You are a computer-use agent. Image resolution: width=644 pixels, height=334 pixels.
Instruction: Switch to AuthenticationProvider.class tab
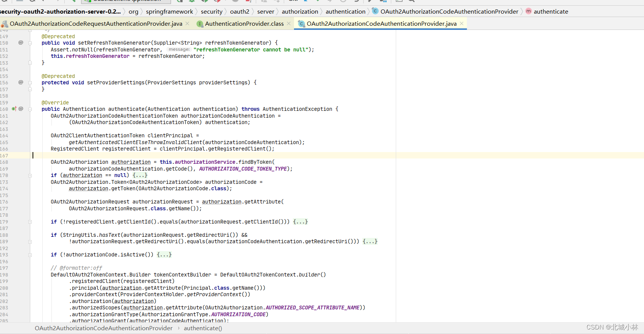click(244, 23)
